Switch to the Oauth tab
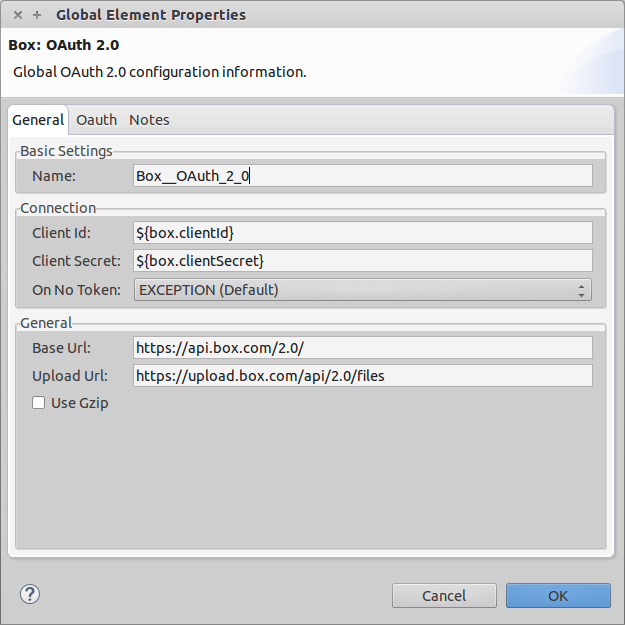 pos(97,120)
